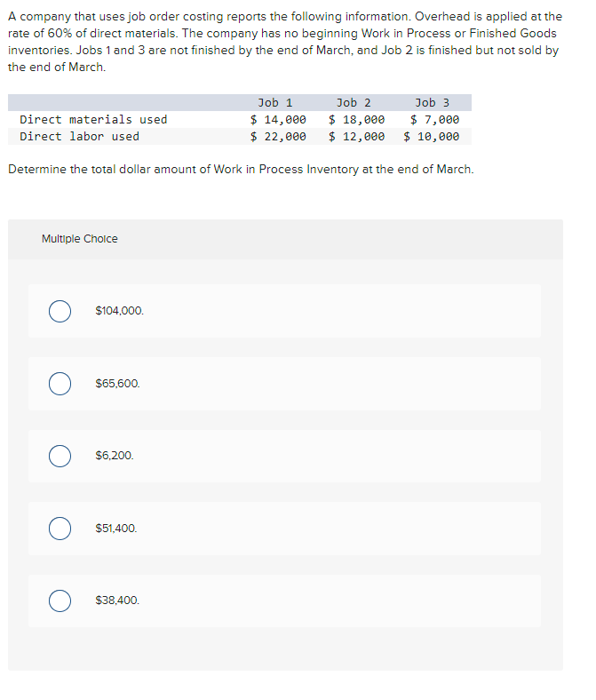Click the $65,600 answer label text
Image resolution: width=596 pixels, height=700 pixels.
click(x=117, y=384)
